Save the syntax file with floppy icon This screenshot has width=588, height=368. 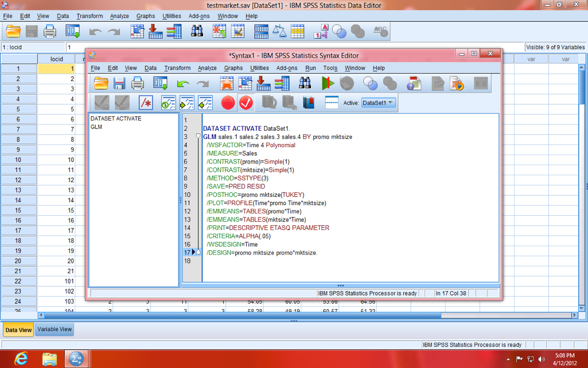119,83
